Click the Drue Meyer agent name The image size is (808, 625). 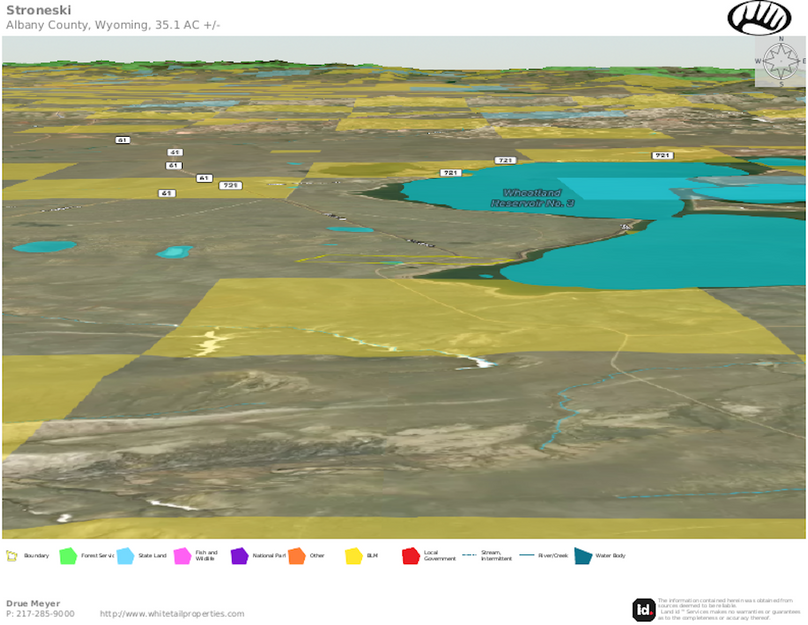pos(33,603)
